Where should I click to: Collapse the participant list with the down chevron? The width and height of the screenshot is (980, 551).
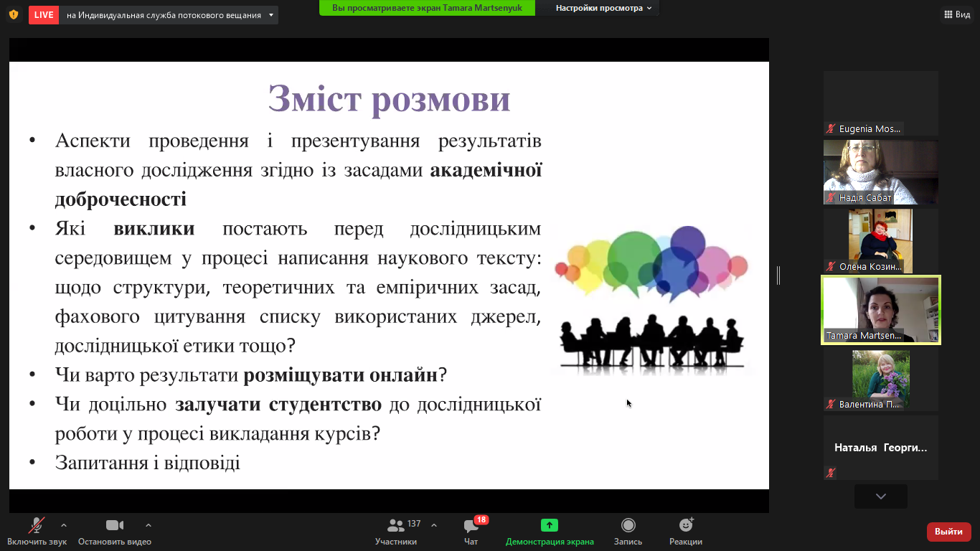(880, 496)
